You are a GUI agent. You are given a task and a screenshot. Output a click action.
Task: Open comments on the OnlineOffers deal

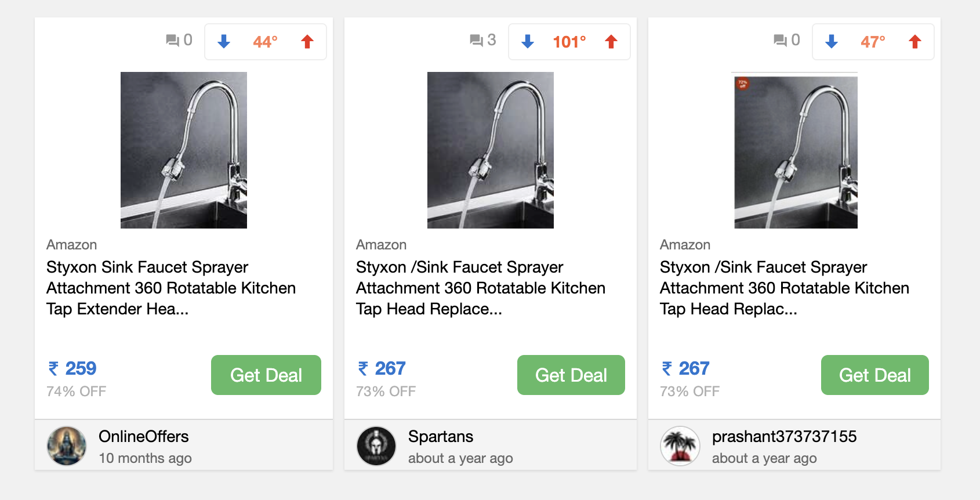click(x=179, y=40)
